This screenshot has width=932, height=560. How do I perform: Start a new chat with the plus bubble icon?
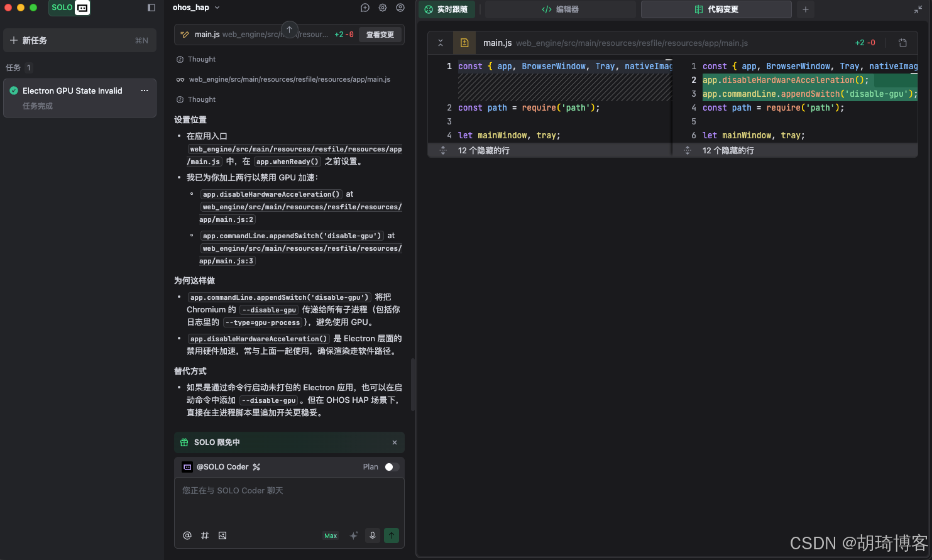coord(365,8)
